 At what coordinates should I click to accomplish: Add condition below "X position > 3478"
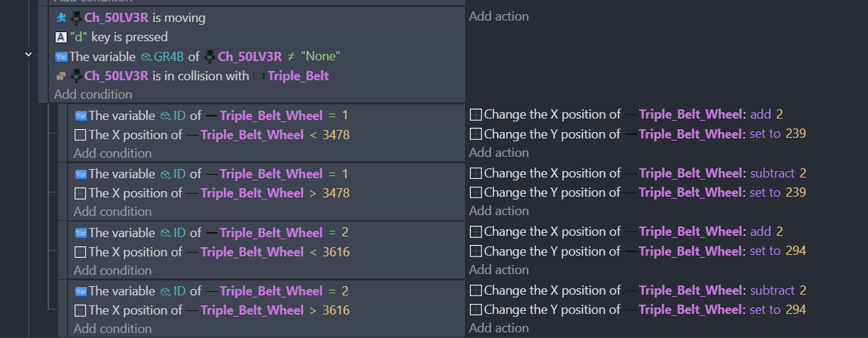coord(112,212)
